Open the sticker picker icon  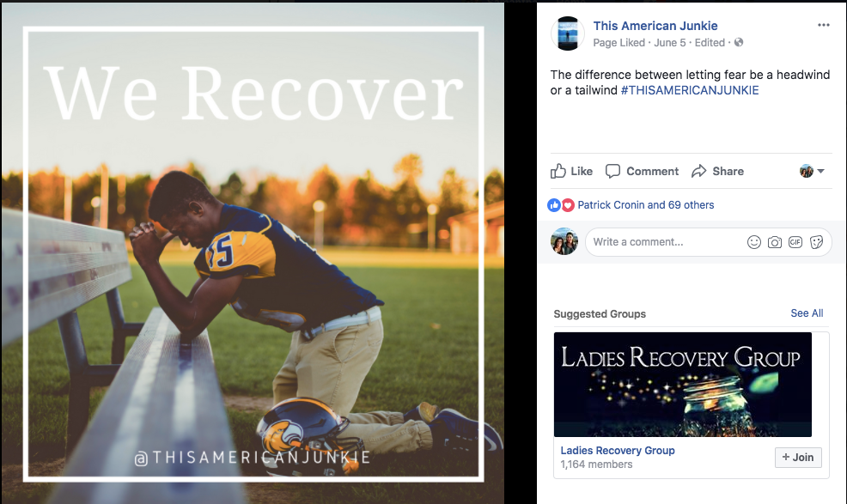pyautogui.click(x=816, y=242)
